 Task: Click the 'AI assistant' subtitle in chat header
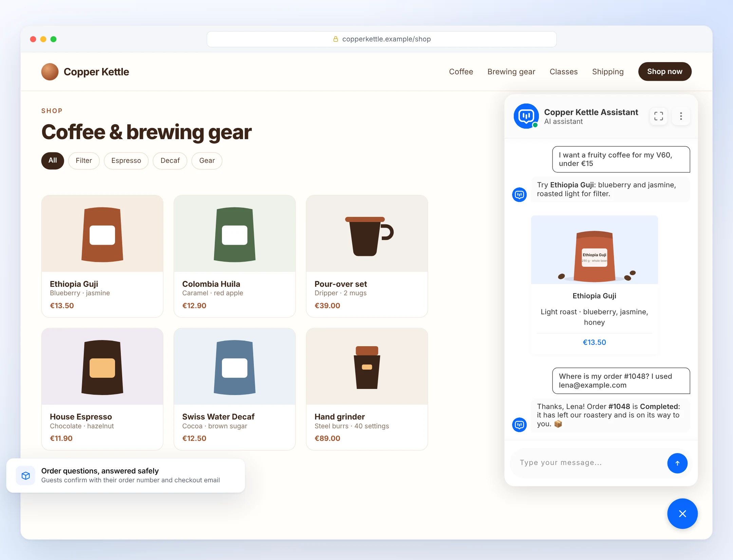[x=563, y=122]
